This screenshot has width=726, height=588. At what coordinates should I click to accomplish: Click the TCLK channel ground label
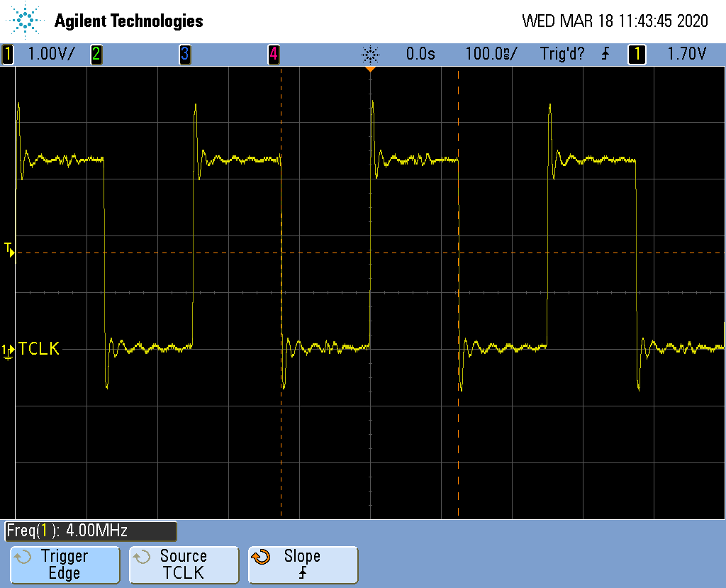(x=39, y=348)
